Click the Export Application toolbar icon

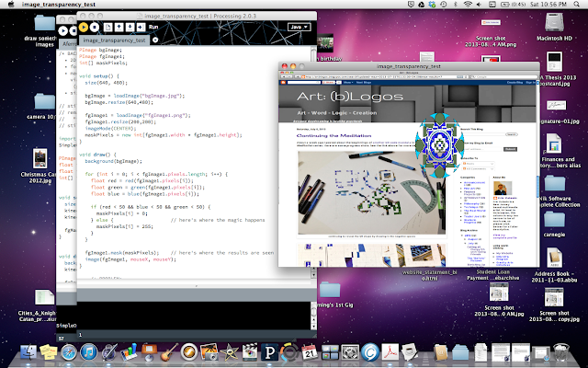pyautogui.click(x=141, y=27)
